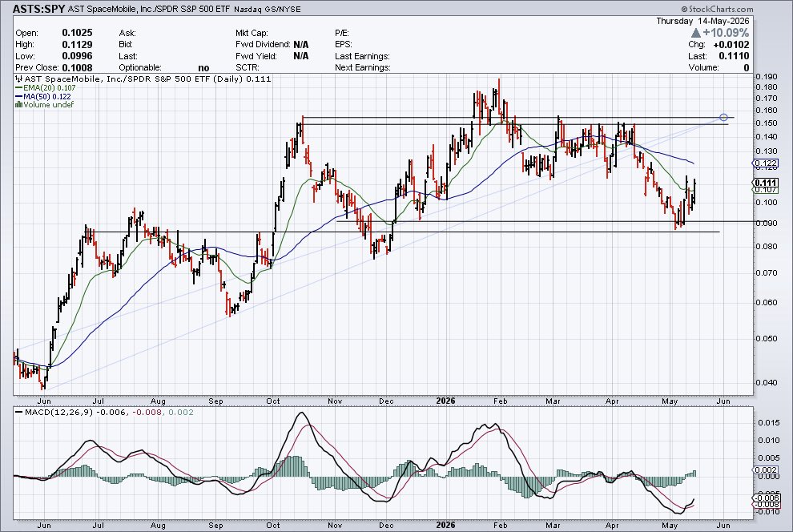The width and height of the screenshot is (793, 532).
Task: Click the Open value 0.1025
Action: tap(78, 33)
